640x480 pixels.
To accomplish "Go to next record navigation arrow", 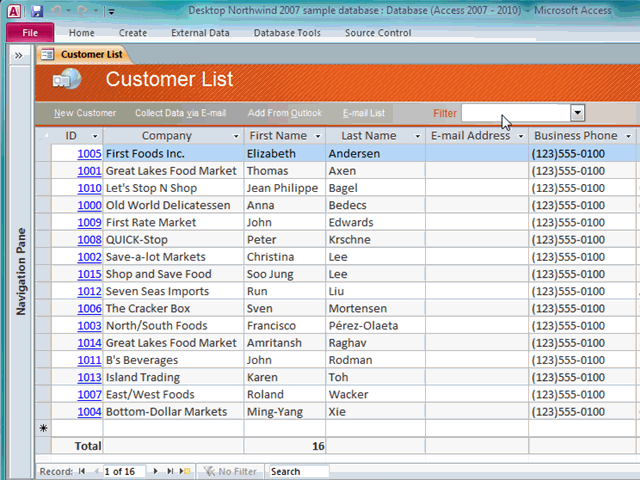I will [157, 471].
